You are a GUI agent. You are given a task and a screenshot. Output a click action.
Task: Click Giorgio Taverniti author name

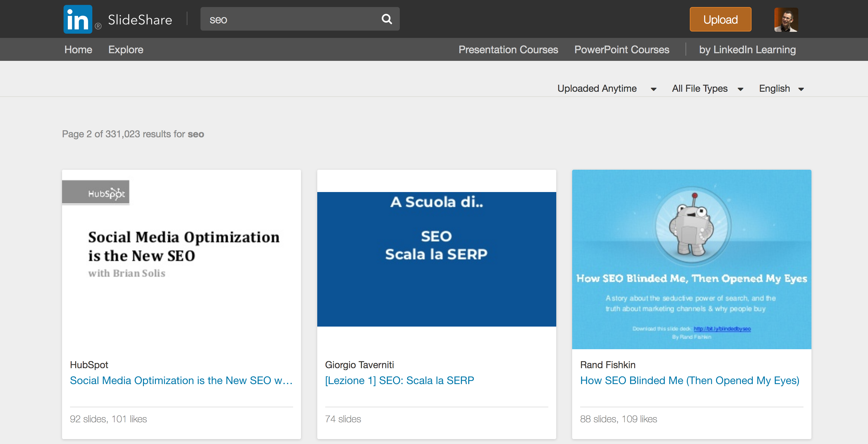[x=359, y=364]
